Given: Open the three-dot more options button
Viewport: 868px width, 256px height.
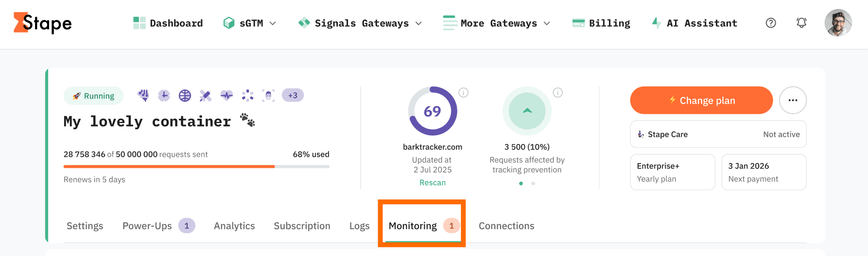Looking at the screenshot, I should coord(793,100).
